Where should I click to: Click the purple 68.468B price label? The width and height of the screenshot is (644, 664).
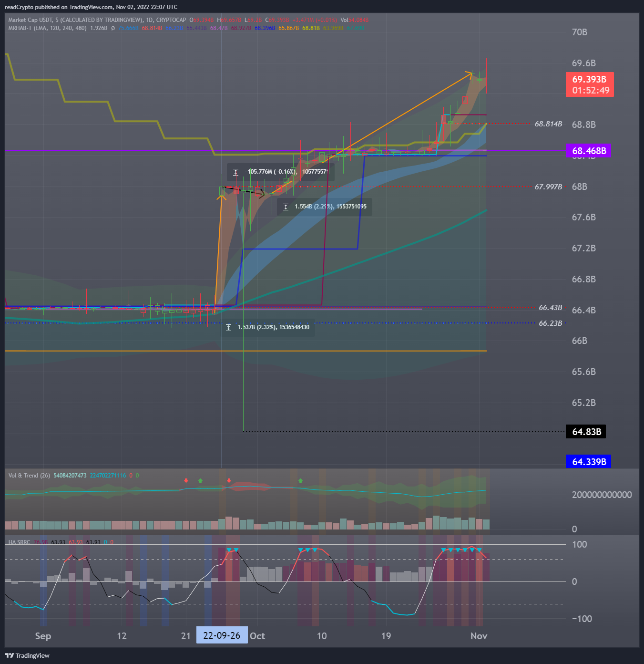[x=589, y=151]
